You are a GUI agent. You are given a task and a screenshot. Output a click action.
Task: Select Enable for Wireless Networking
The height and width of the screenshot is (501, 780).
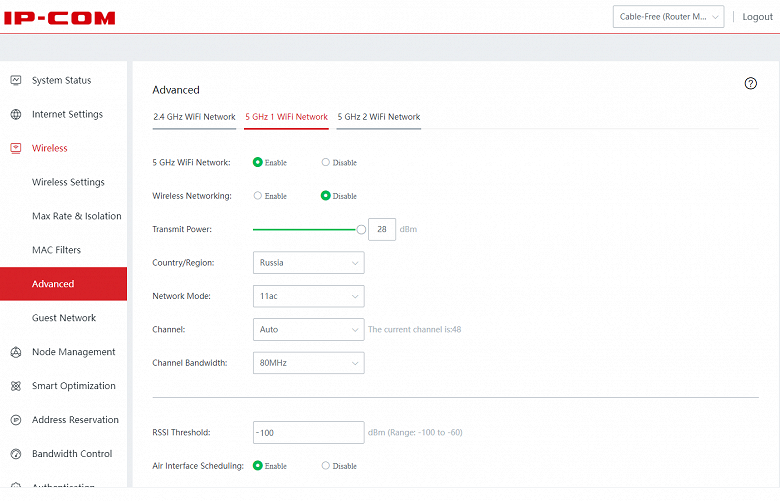pos(258,196)
